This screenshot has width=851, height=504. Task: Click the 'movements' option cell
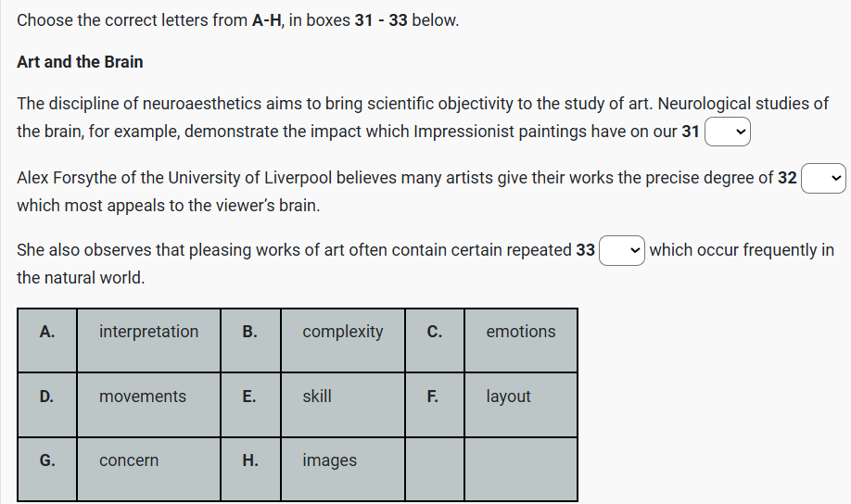143,397
